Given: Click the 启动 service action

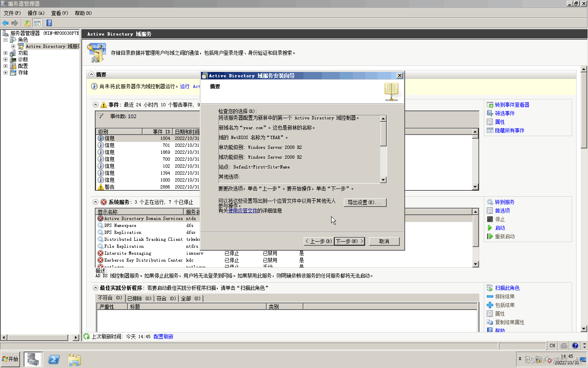Looking at the screenshot, I should (500, 228).
